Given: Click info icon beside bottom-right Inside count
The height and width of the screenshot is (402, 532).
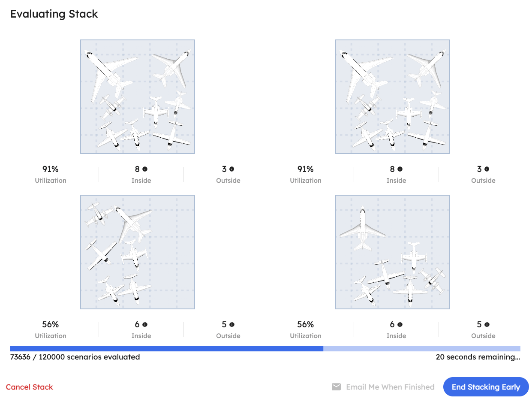Looking at the screenshot, I should pyautogui.click(x=400, y=325).
